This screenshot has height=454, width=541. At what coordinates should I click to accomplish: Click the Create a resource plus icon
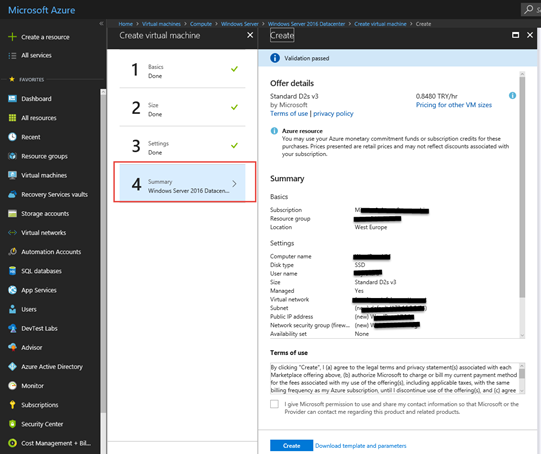pos(12,37)
